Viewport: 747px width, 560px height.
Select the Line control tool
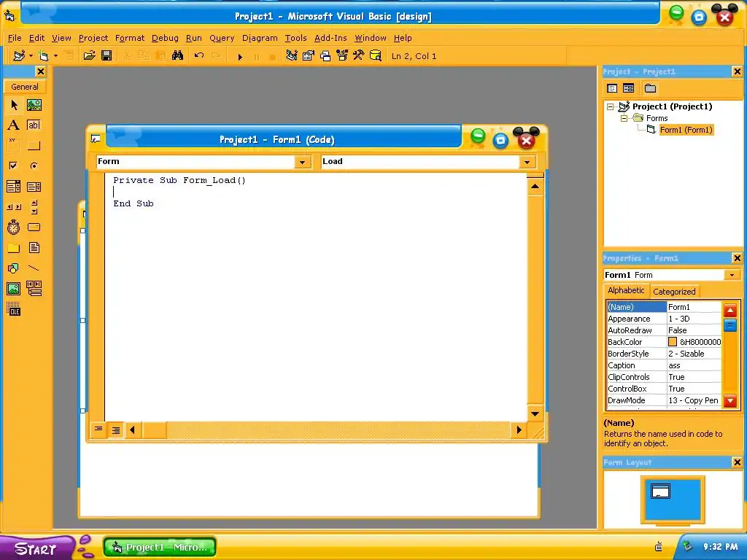(34, 268)
